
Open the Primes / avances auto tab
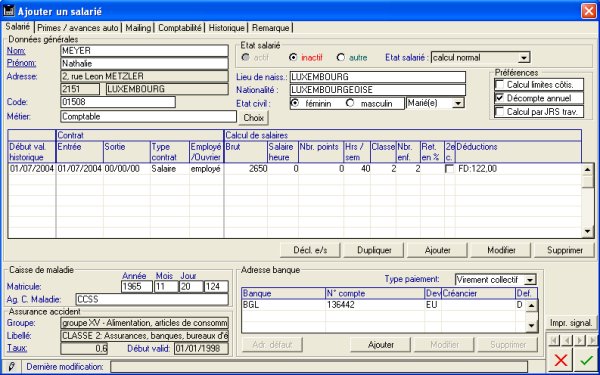[x=78, y=28]
